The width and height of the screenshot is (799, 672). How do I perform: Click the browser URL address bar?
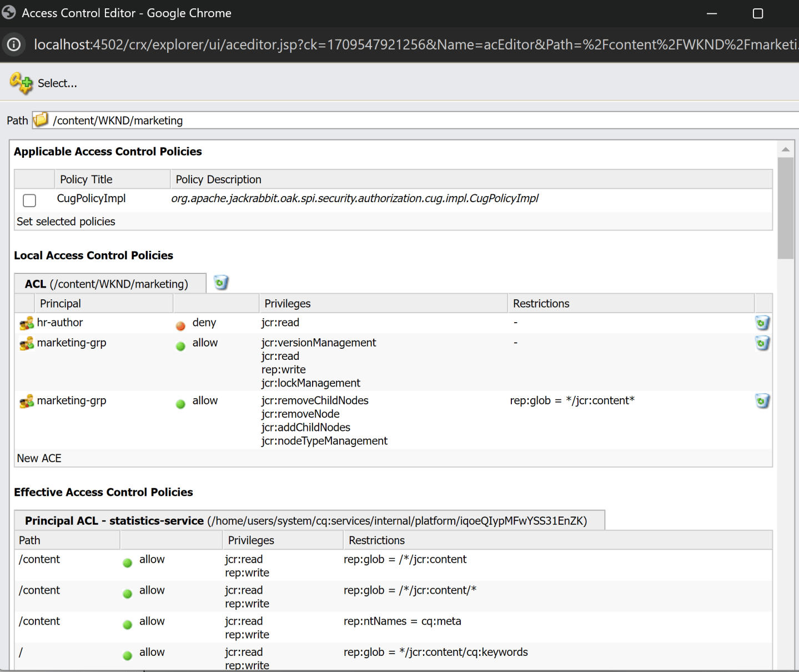coord(415,44)
